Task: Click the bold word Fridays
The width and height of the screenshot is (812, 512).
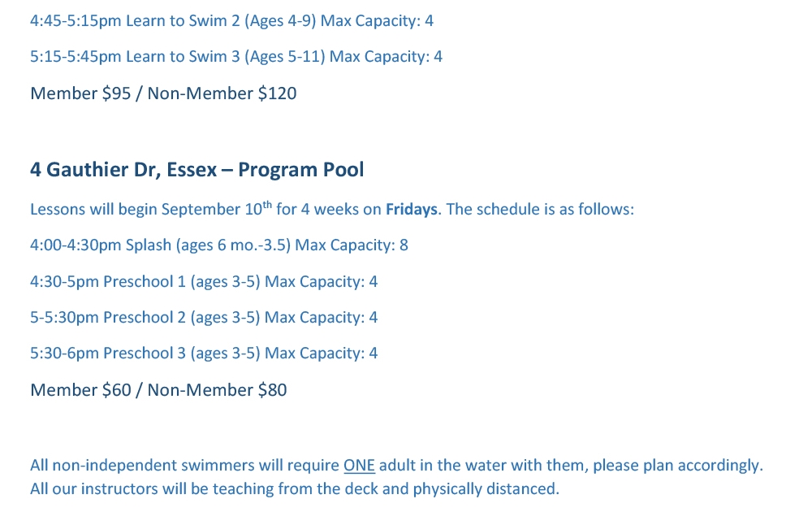Action: point(411,210)
